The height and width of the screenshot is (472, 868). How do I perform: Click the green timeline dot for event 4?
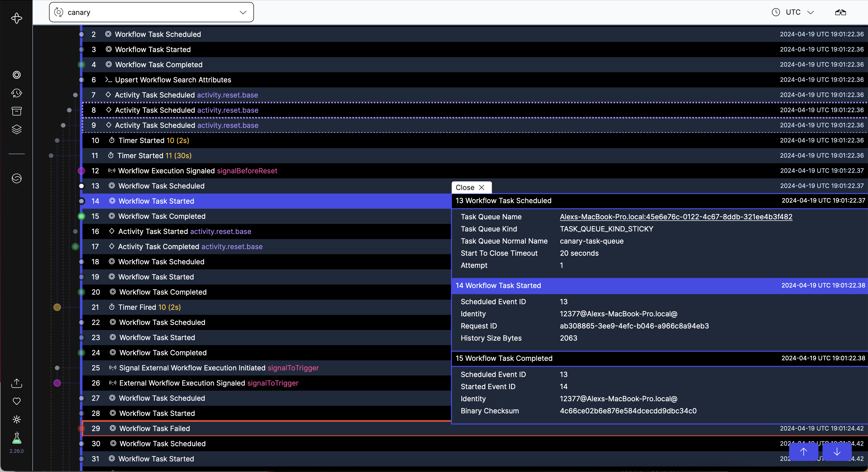tap(81, 65)
